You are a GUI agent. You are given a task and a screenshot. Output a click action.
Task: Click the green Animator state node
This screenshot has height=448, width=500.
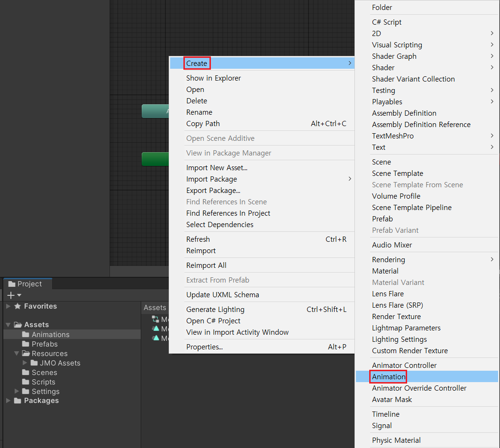(155, 159)
